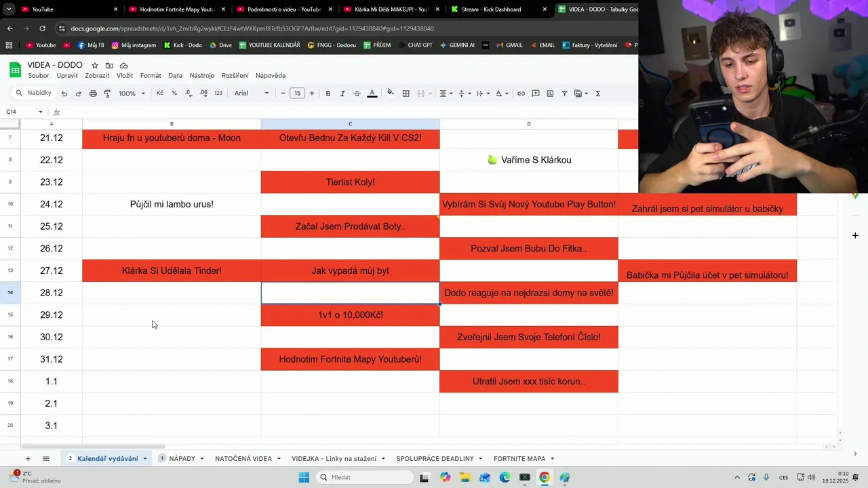Open the GEMINI AI bookmark
This screenshot has width=868, height=488.
[457, 45]
